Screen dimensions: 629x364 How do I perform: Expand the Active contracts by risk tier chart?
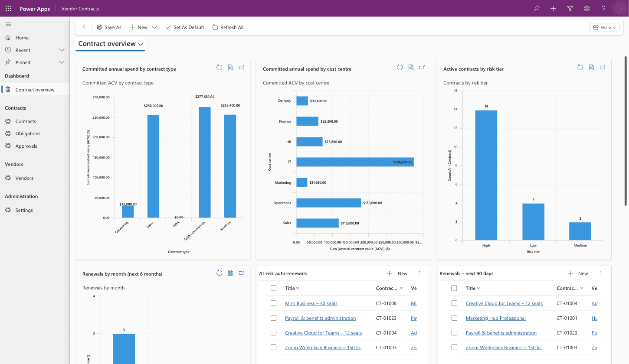[x=603, y=67]
